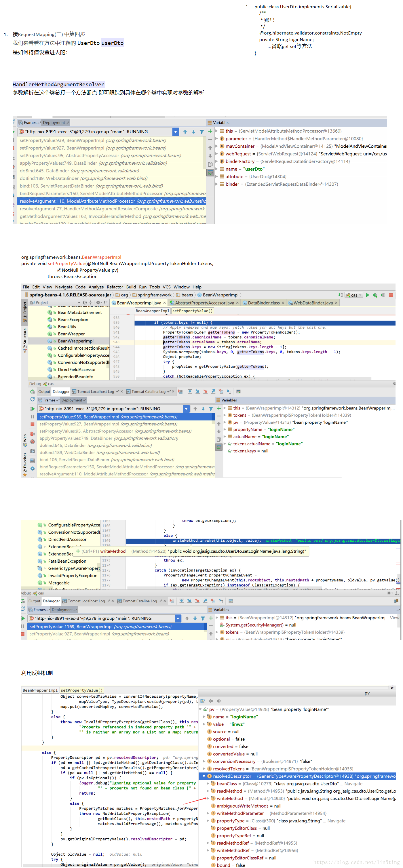Click Run with Coverage icon in top toolbar
This screenshot has width=403, height=868.
pyautogui.click(x=383, y=295)
